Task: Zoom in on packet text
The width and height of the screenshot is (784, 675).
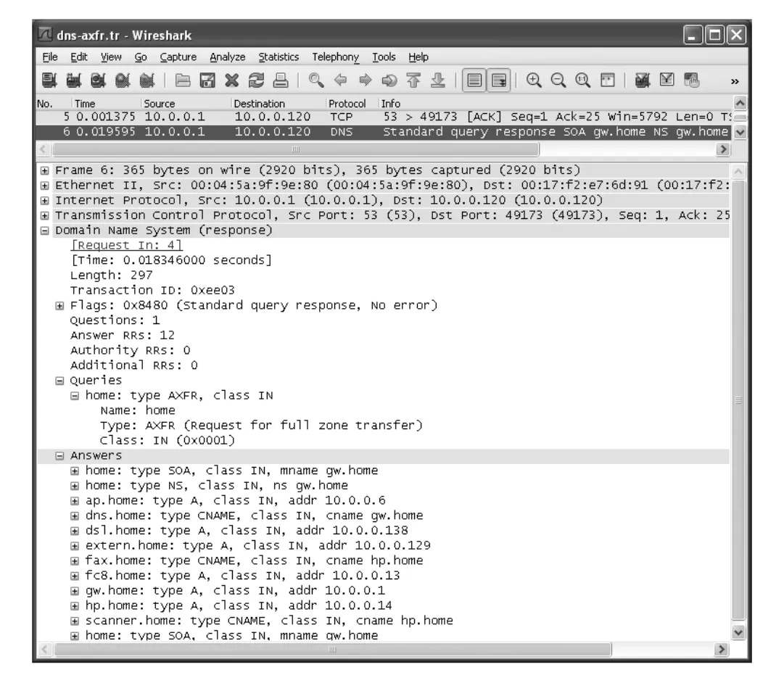Action: 534,80
